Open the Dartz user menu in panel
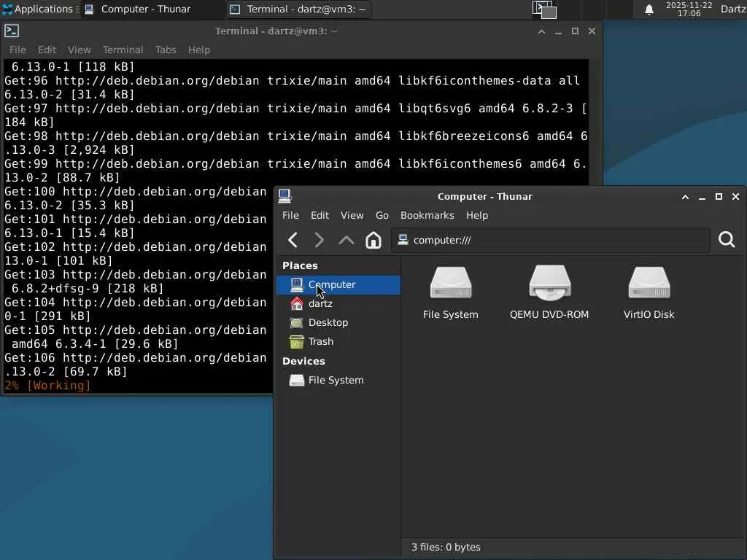The width and height of the screenshot is (747, 560). [x=733, y=9]
